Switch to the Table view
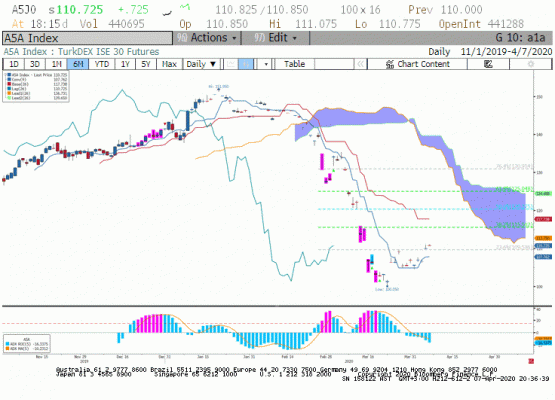555x400 pixels. pos(294,64)
